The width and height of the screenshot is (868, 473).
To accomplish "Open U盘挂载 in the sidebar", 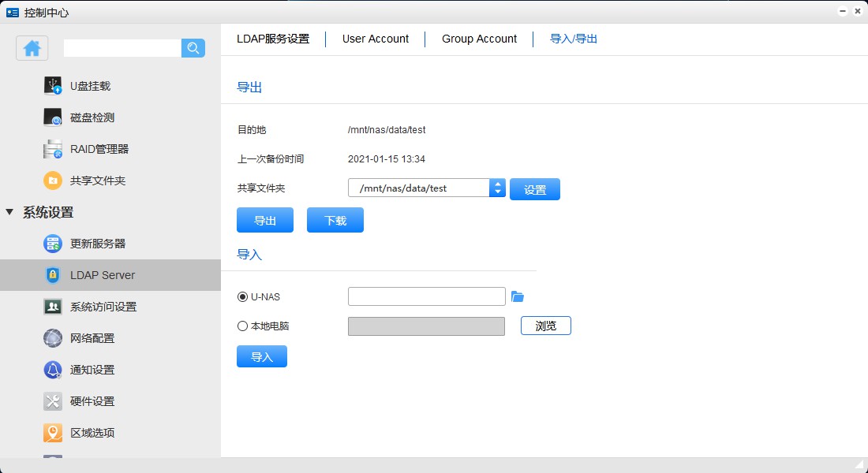I will [90, 86].
